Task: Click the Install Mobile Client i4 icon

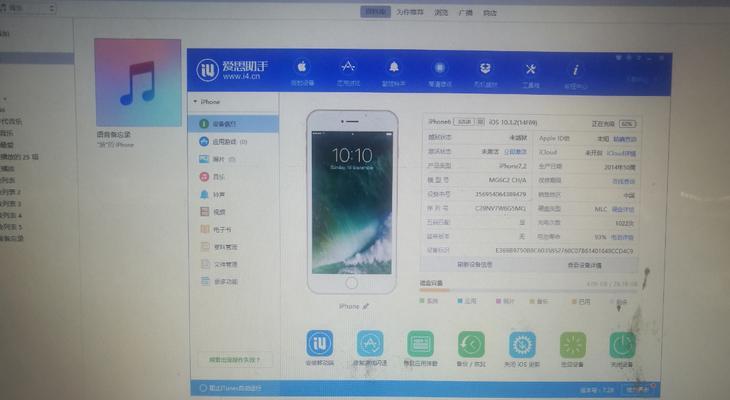Action: (320, 343)
